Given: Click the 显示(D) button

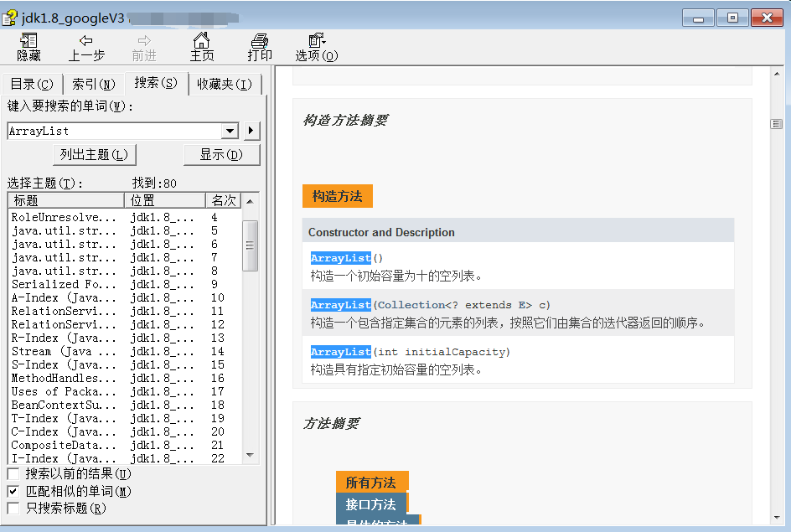Looking at the screenshot, I should point(221,155).
